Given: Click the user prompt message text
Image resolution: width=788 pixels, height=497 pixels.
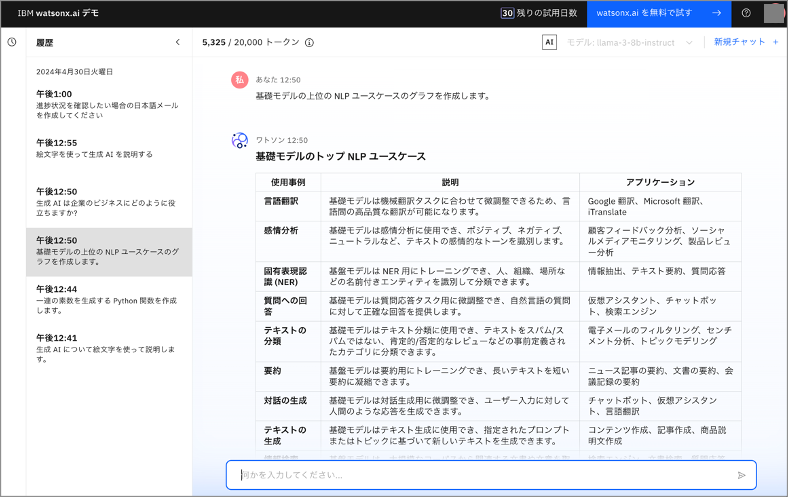Looking at the screenshot, I should coord(373,95).
